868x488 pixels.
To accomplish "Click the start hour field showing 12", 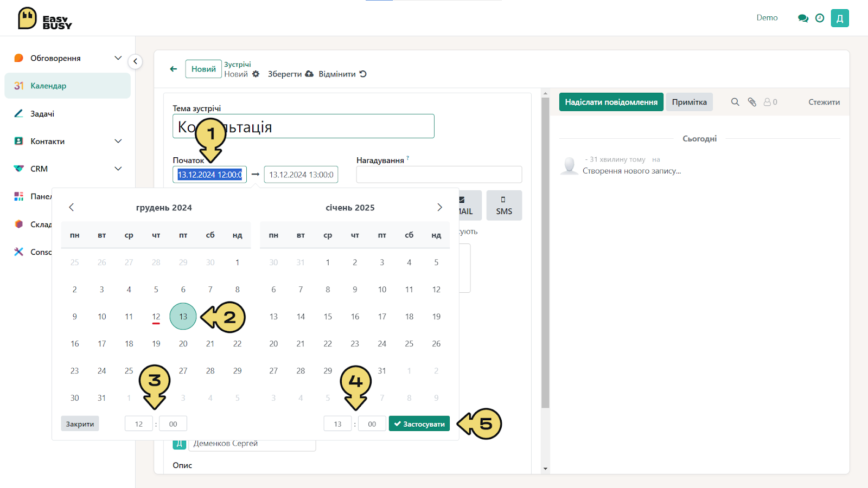I will (x=139, y=423).
